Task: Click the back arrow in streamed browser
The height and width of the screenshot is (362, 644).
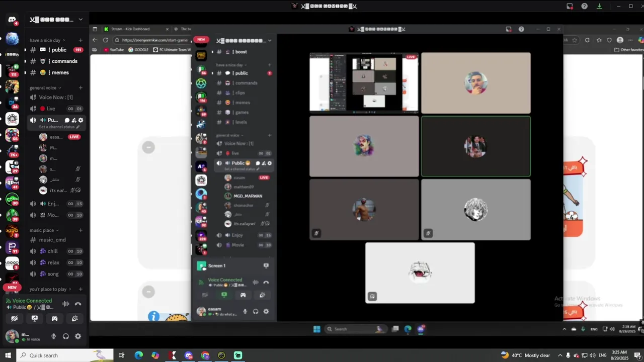Action: click(95, 40)
